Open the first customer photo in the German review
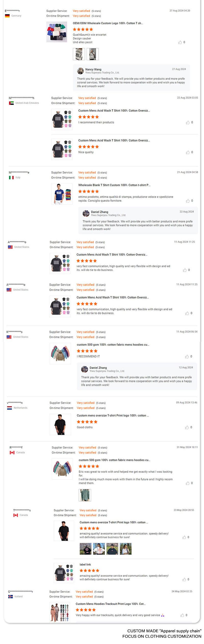Image resolution: width=204 pixels, height=644 pixels. tap(79, 54)
